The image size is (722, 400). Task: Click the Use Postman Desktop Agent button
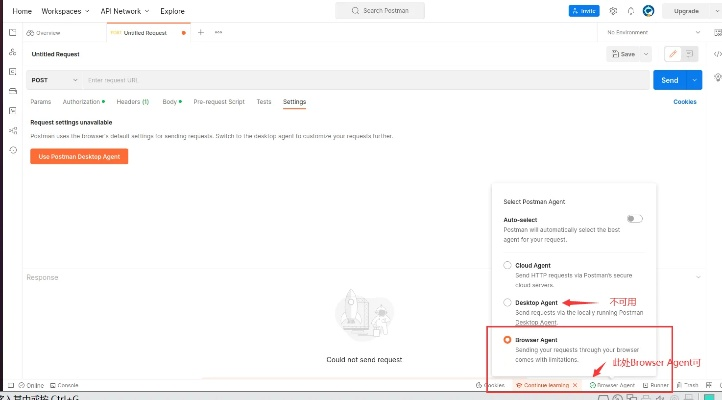79,157
